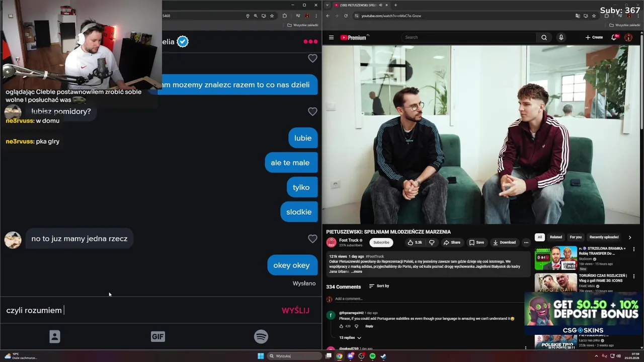Focus the 'czyli rozumiem' message input
The height and width of the screenshot is (362, 644).
click(141, 310)
